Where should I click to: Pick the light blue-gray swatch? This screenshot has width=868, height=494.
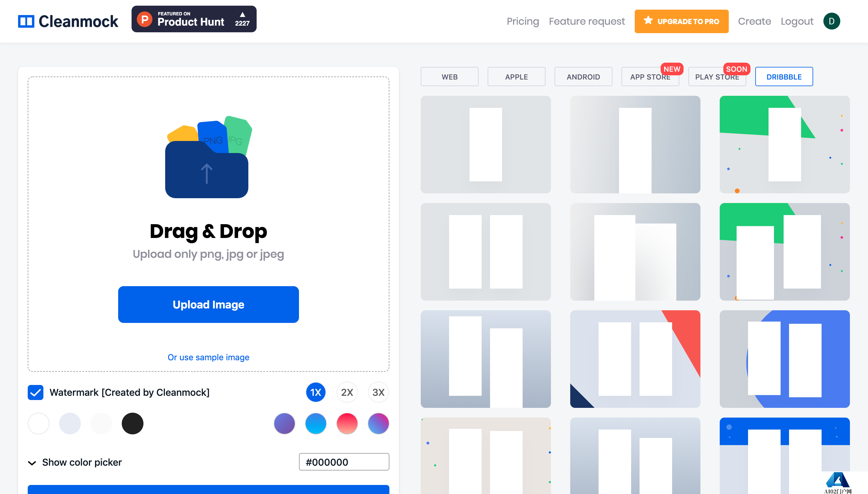[70, 424]
